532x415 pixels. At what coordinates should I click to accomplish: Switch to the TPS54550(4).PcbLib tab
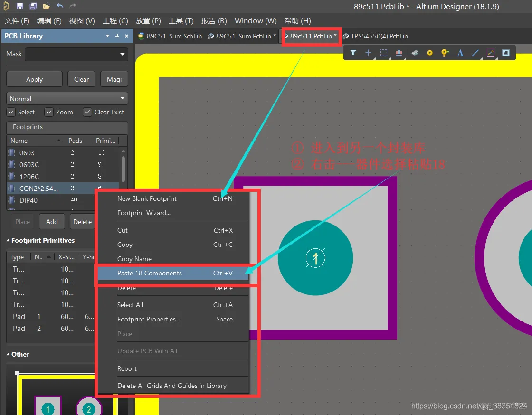click(376, 36)
